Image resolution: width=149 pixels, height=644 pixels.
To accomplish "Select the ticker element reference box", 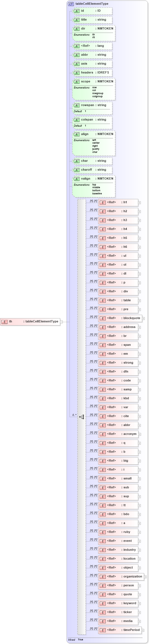I will [x=118, y=612].
